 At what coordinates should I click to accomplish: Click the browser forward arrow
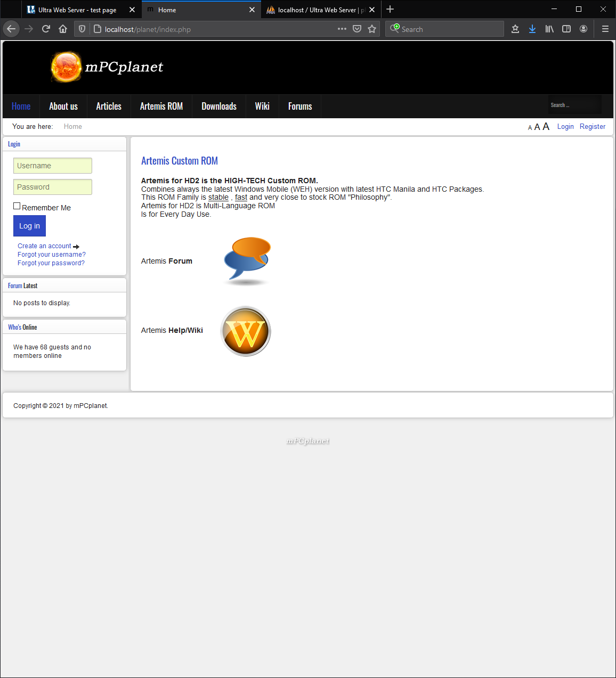pyautogui.click(x=29, y=29)
